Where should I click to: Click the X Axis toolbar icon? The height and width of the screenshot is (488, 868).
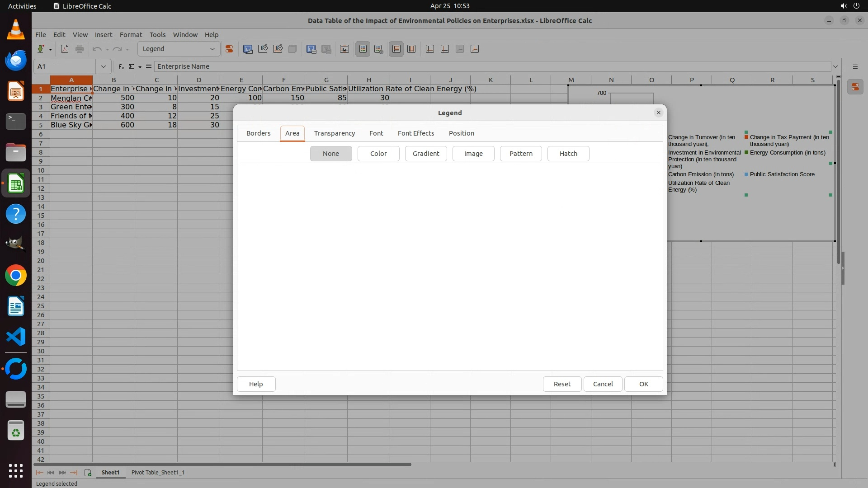pyautogui.click(x=430, y=49)
